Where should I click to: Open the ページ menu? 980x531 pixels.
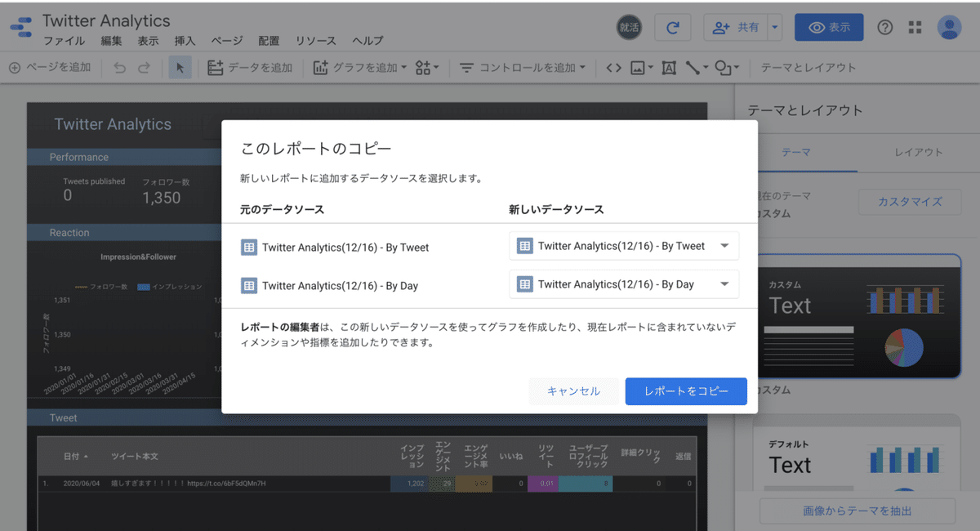(227, 41)
